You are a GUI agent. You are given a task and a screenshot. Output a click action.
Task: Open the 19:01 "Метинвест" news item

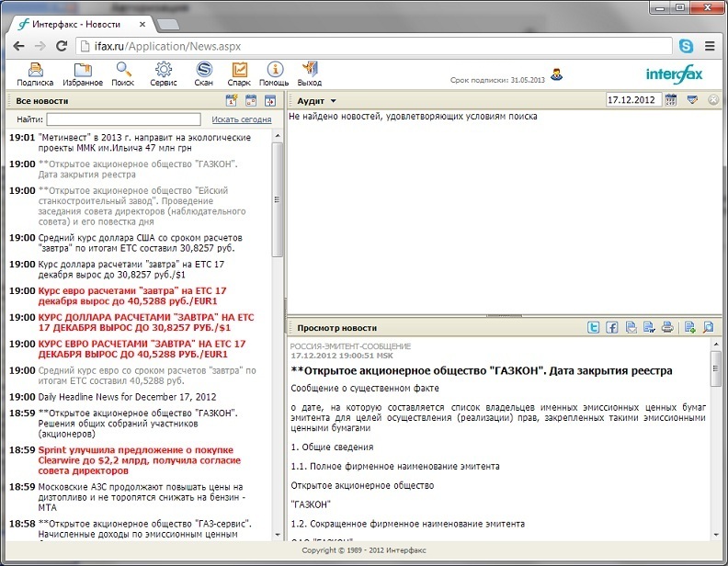144,142
